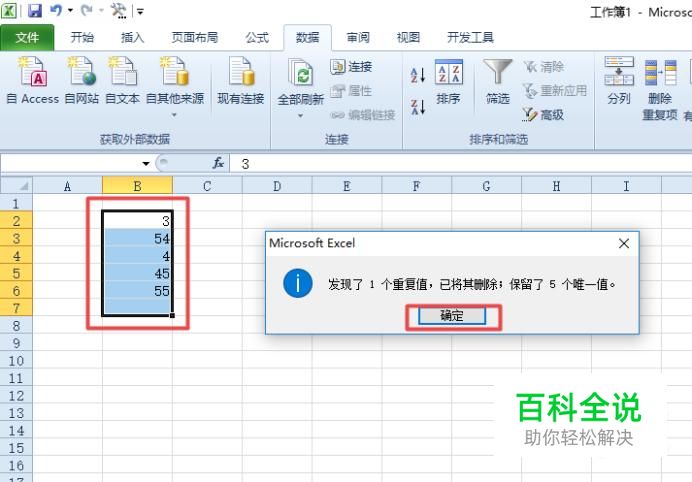Select column H header

pyautogui.click(x=557, y=186)
